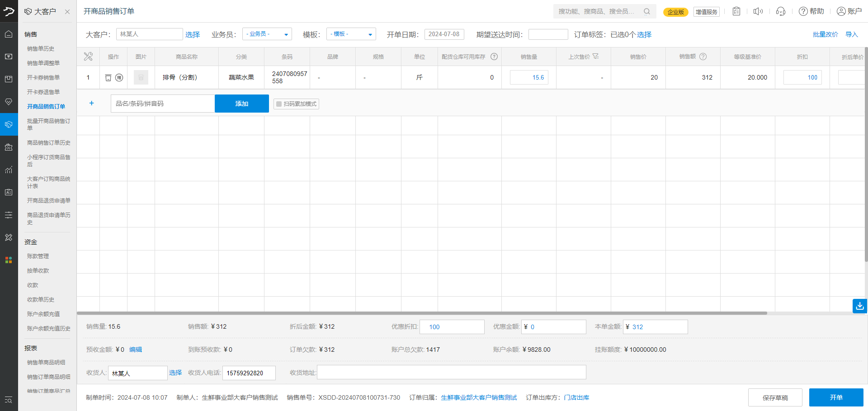The image size is (868, 411).
Task: Expand the 业务员 dropdown
Action: (267, 34)
